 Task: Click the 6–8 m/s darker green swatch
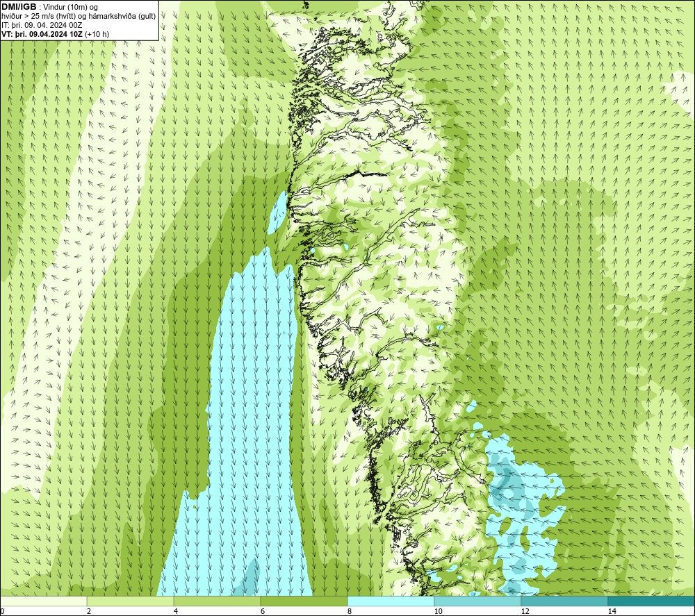(x=304, y=601)
